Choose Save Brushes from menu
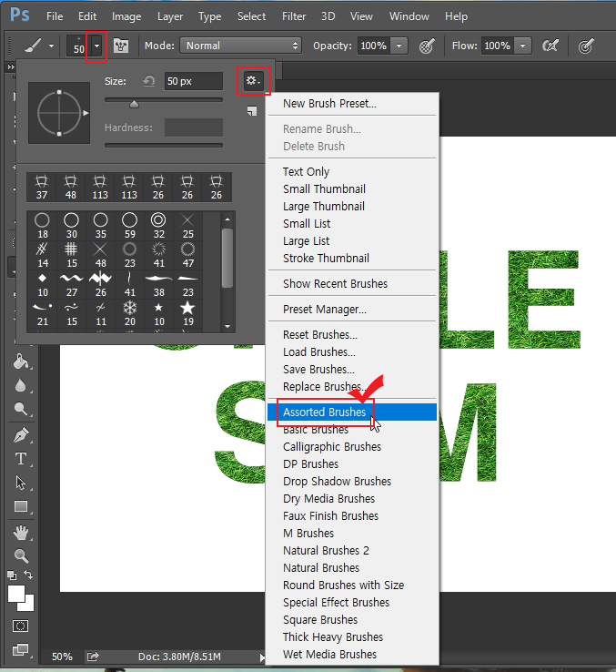616x672 pixels. click(352, 369)
